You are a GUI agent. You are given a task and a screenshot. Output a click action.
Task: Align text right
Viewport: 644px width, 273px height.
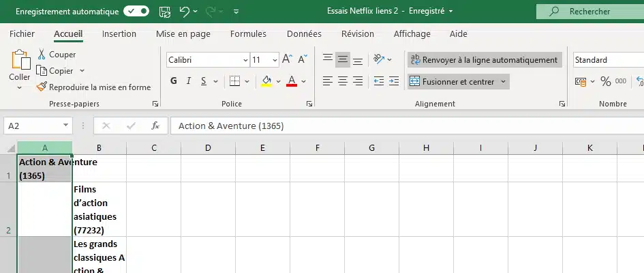[x=358, y=81]
